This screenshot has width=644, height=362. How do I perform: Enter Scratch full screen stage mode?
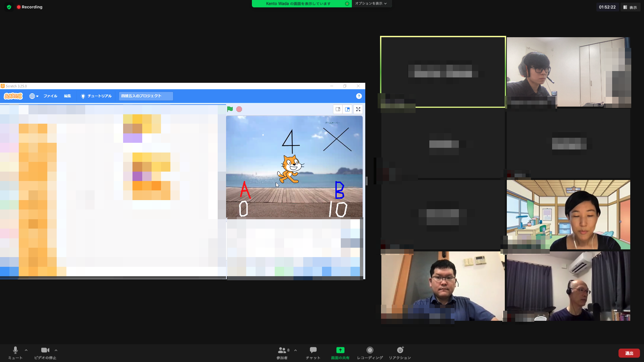coord(358,109)
